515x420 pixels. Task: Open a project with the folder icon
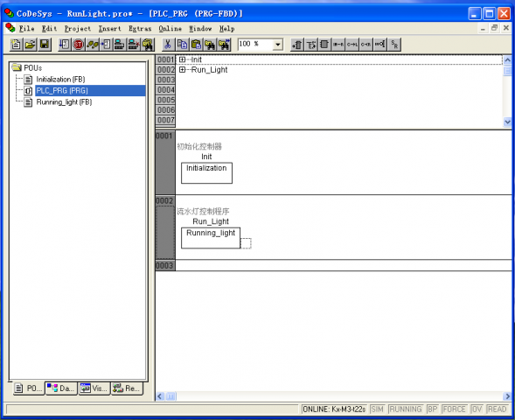point(30,44)
